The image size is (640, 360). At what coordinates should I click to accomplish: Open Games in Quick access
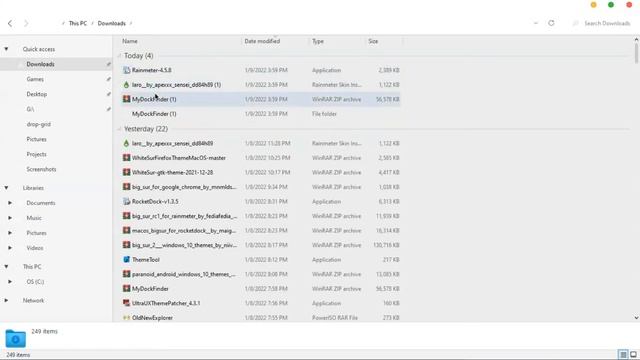coord(35,79)
